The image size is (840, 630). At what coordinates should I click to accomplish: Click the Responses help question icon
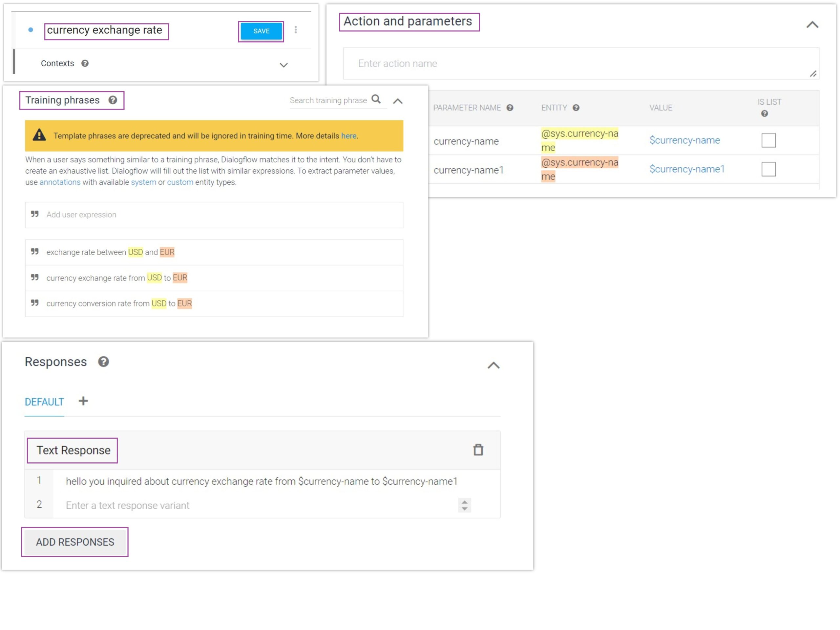tap(103, 362)
